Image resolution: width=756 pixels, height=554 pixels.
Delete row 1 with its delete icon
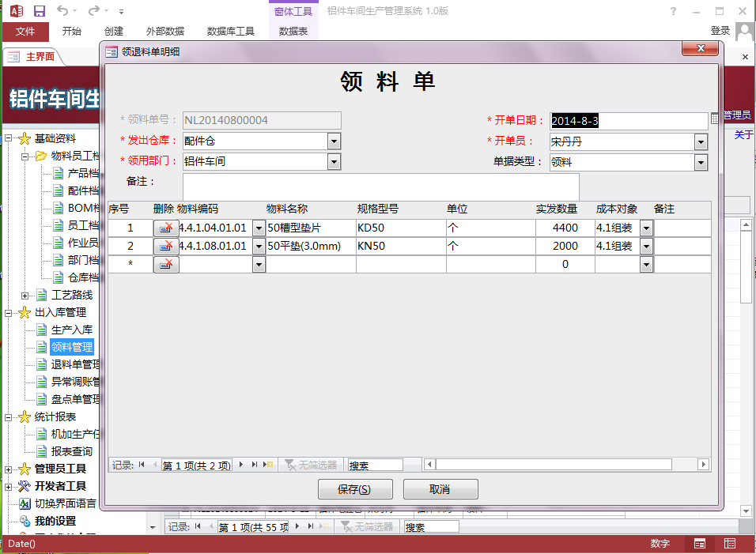click(166, 228)
